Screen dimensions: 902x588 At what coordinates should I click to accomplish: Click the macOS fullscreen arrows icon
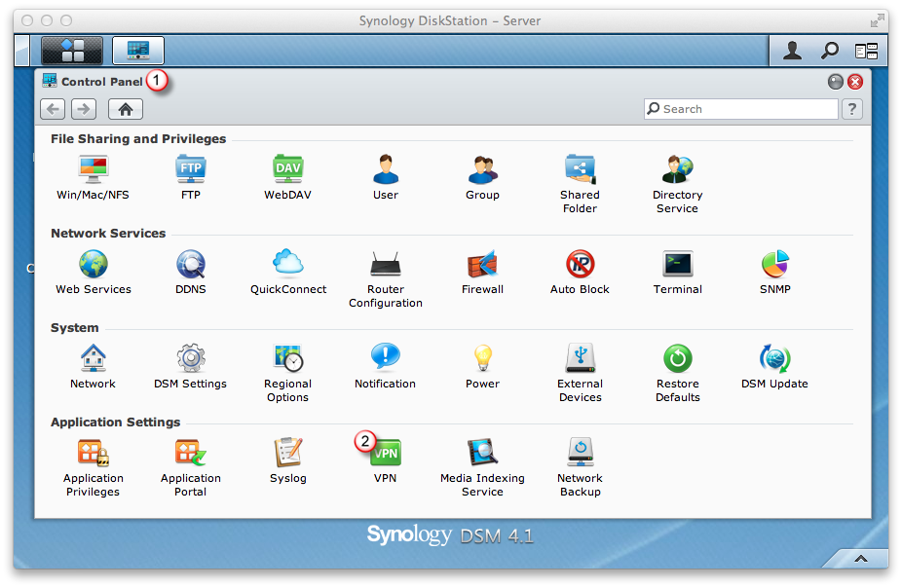coord(878,20)
